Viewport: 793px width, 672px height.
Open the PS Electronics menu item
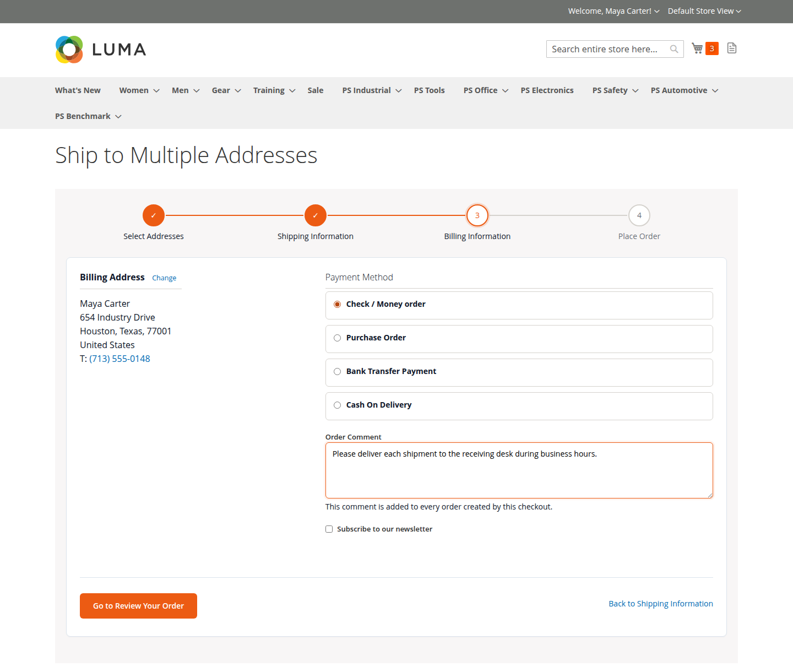pyautogui.click(x=547, y=90)
